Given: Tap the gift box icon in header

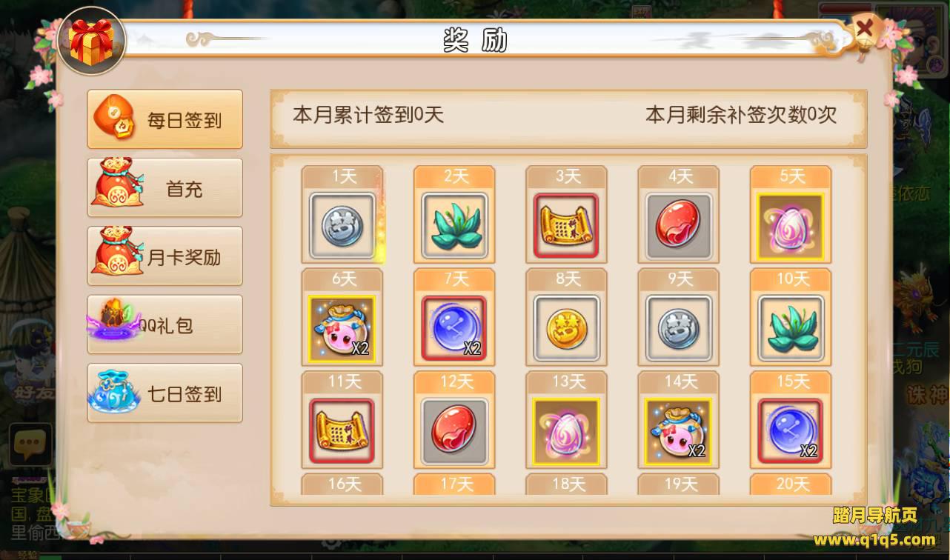Looking at the screenshot, I should pos(91,41).
